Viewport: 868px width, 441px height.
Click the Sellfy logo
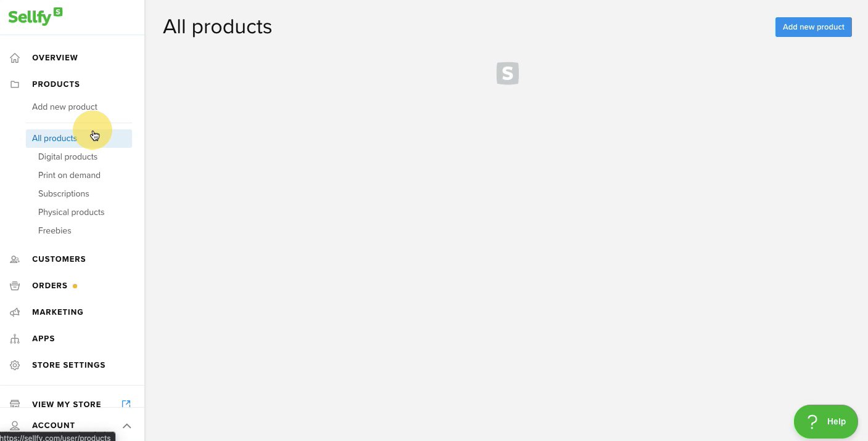pyautogui.click(x=35, y=16)
